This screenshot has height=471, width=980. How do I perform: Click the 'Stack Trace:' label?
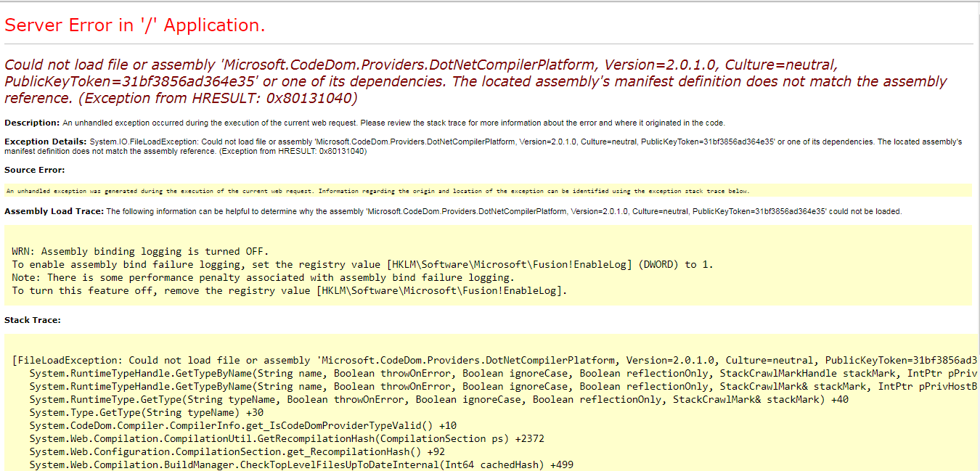(33, 319)
